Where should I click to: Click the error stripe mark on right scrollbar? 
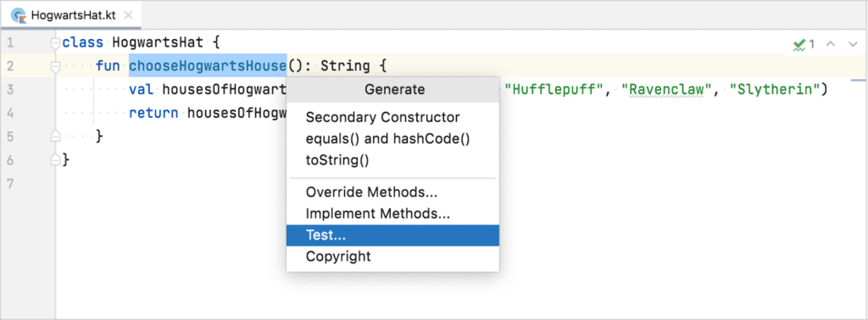tap(858, 81)
